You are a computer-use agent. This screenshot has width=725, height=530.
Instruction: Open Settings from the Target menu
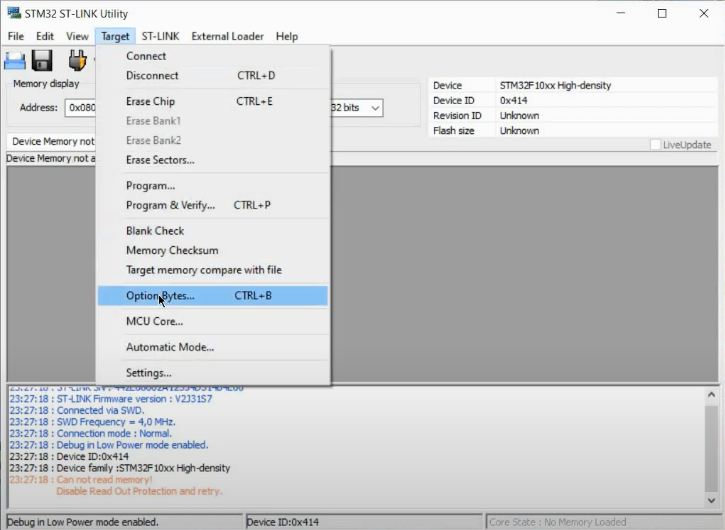(147, 373)
